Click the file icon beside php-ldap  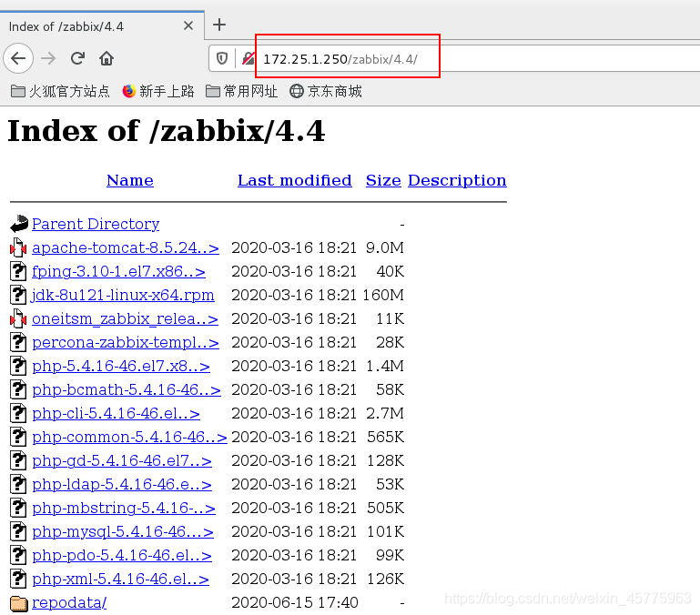18,484
